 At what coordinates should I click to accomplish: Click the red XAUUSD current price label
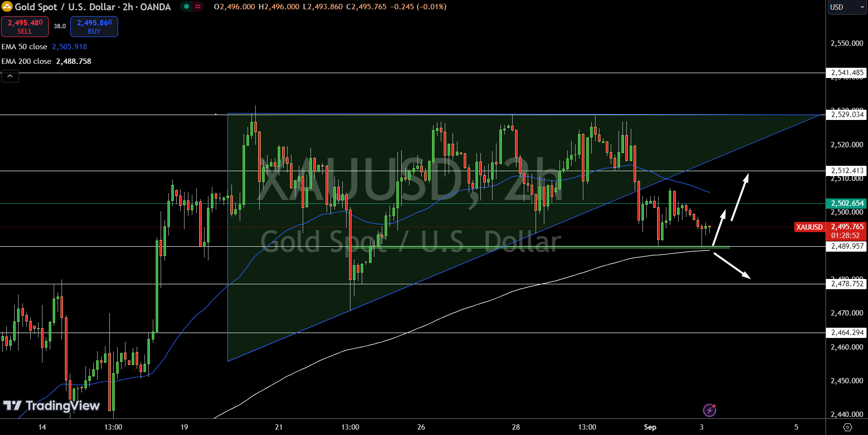coord(809,227)
